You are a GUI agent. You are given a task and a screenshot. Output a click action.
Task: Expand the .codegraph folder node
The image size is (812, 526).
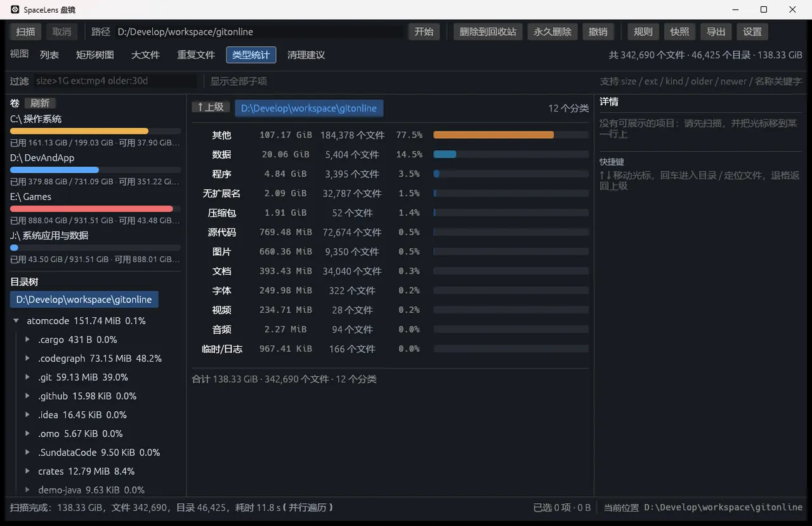27,358
